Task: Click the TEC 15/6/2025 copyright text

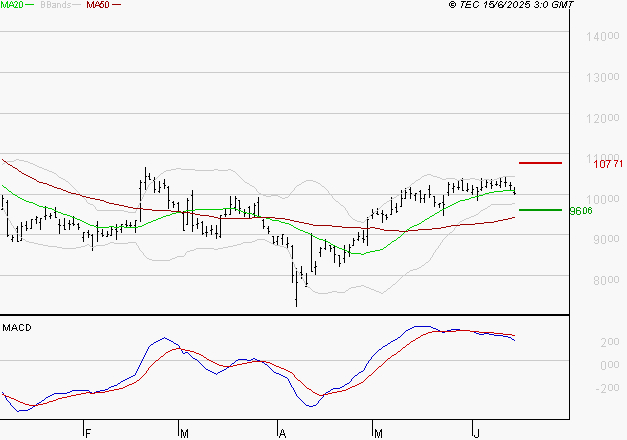Action: click(511, 5)
